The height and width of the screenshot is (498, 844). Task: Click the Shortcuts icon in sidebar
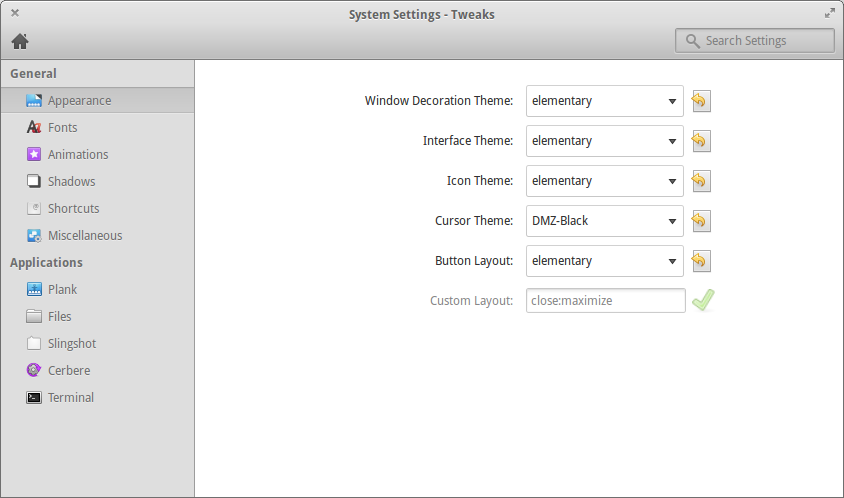(34, 208)
